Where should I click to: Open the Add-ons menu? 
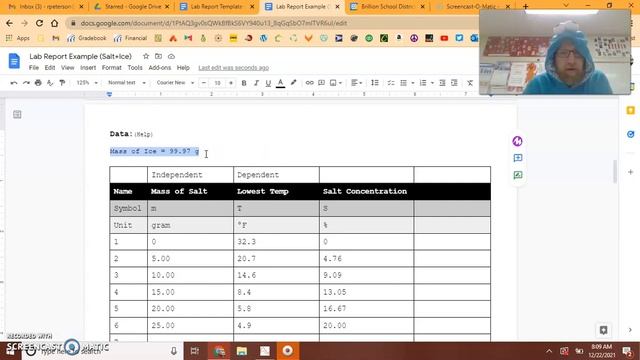pyautogui.click(x=160, y=68)
